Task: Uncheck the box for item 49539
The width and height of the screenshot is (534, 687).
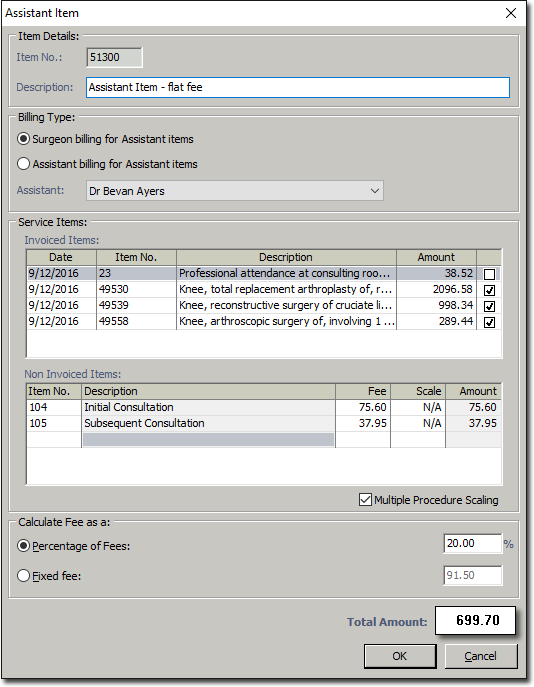Action: click(489, 306)
